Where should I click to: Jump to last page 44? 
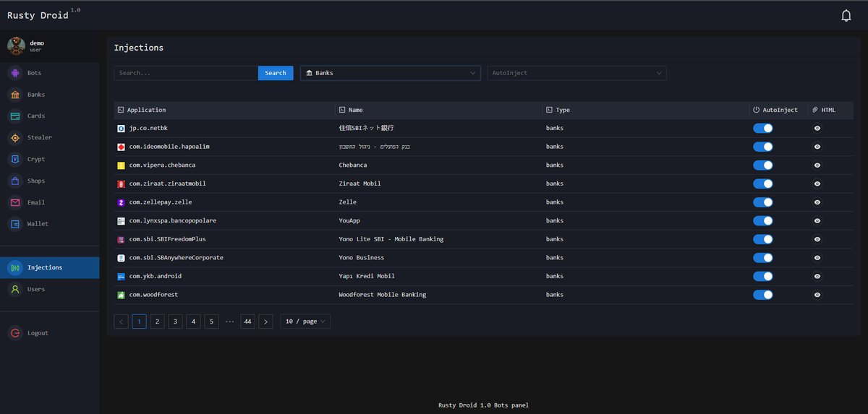click(248, 322)
